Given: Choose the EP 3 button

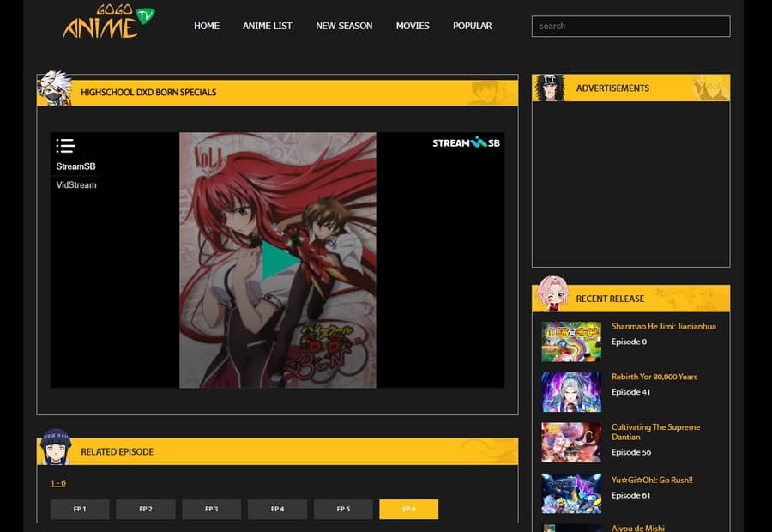Looking at the screenshot, I should 211,510.
